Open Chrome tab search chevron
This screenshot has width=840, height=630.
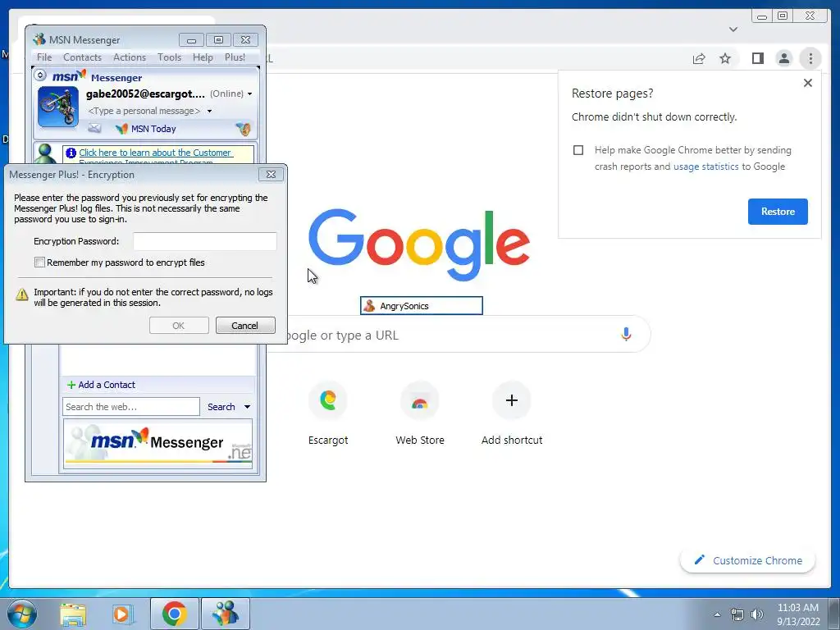point(733,30)
